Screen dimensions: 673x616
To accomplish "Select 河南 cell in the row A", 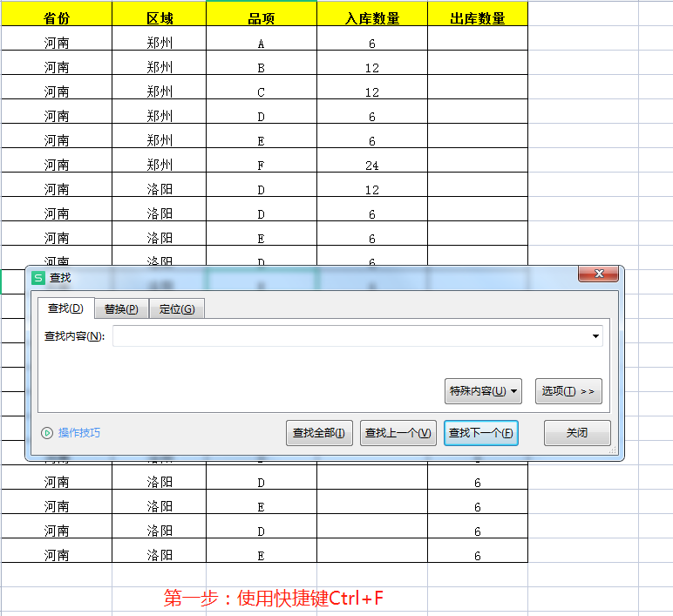I will click(57, 38).
